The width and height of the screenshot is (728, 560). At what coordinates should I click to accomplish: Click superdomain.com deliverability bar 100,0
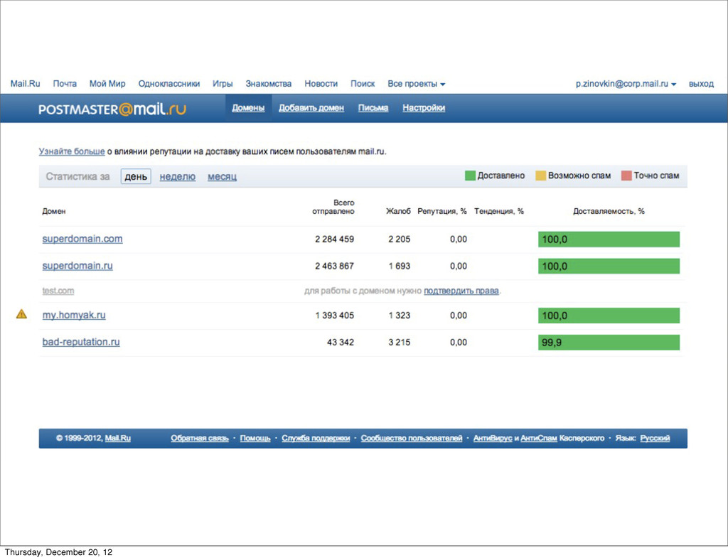coord(609,239)
